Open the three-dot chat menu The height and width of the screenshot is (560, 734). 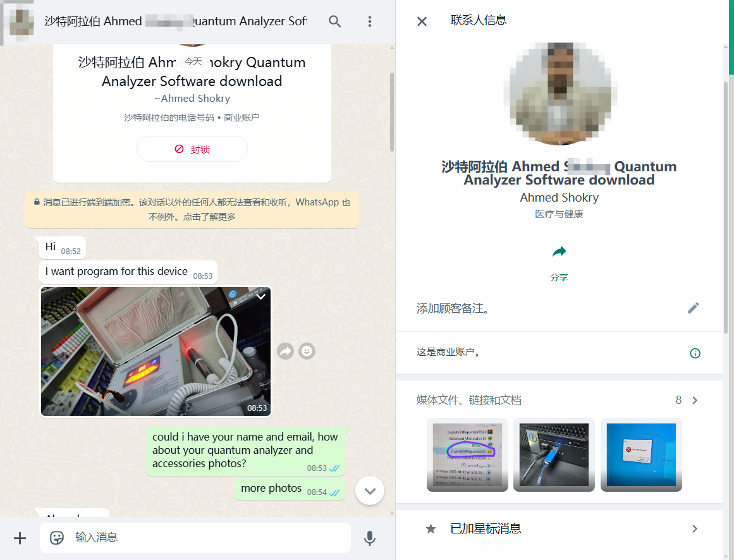(370, 21)
